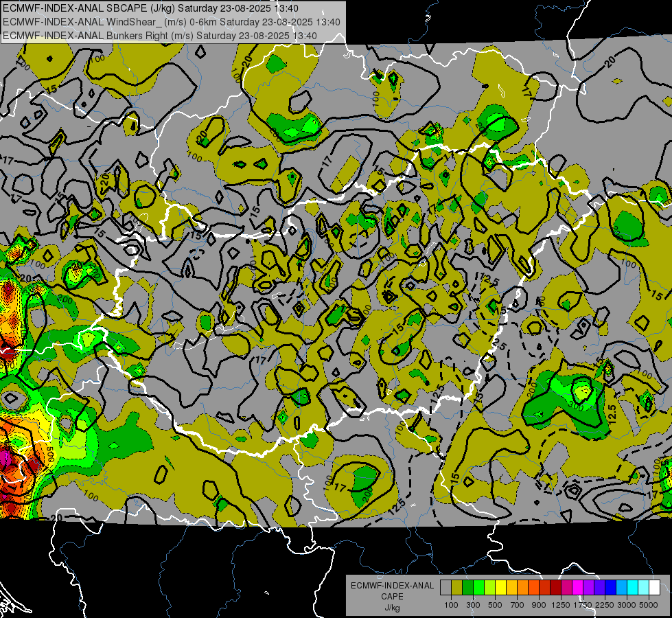Select the bright cyan legend swatch

633,587
